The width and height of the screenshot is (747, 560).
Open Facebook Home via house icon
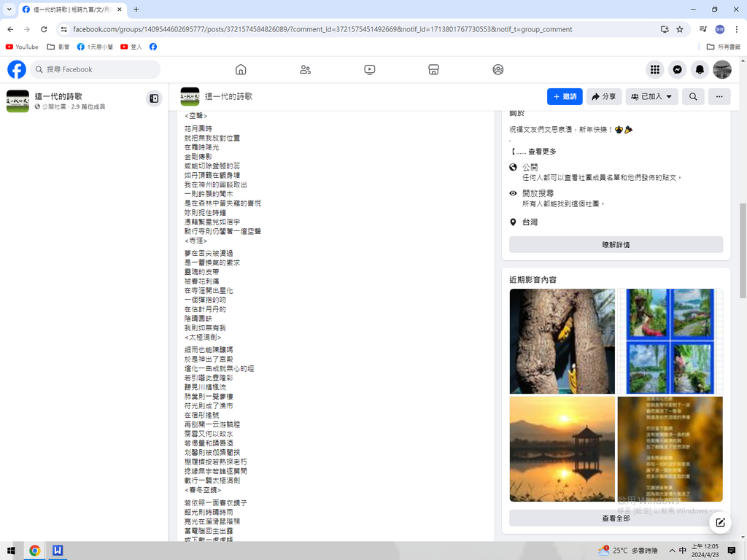(241, 69)
